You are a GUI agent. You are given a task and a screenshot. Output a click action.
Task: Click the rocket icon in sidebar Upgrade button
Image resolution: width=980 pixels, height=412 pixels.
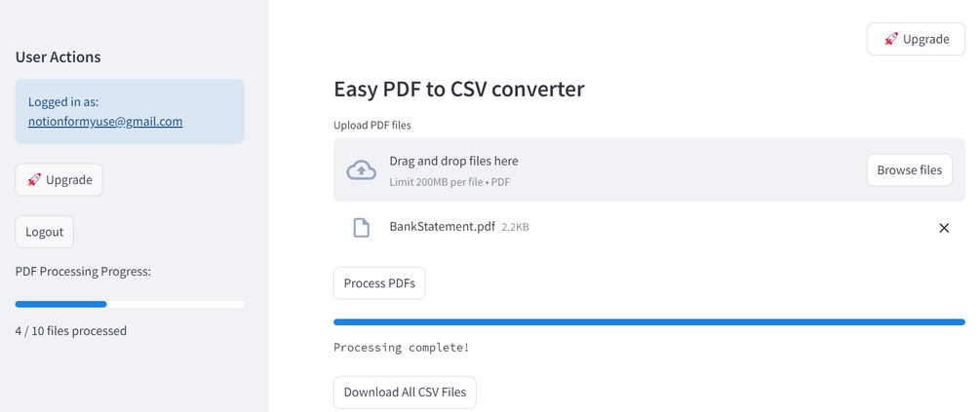tap(34, 180)
